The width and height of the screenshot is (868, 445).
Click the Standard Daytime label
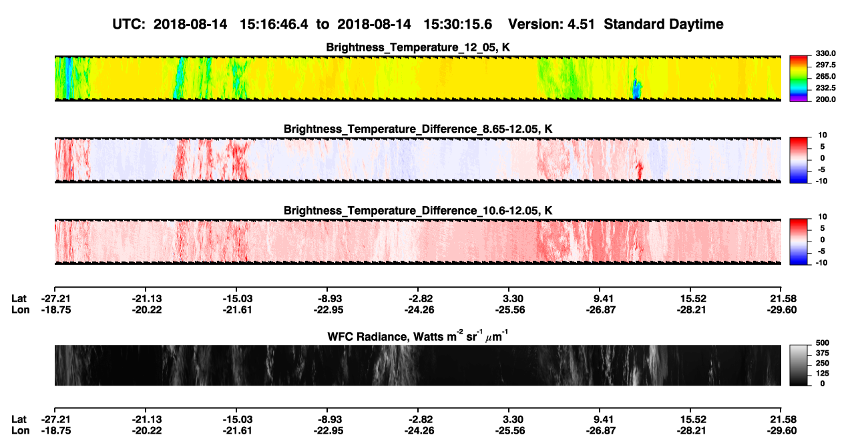pos(664,24)
